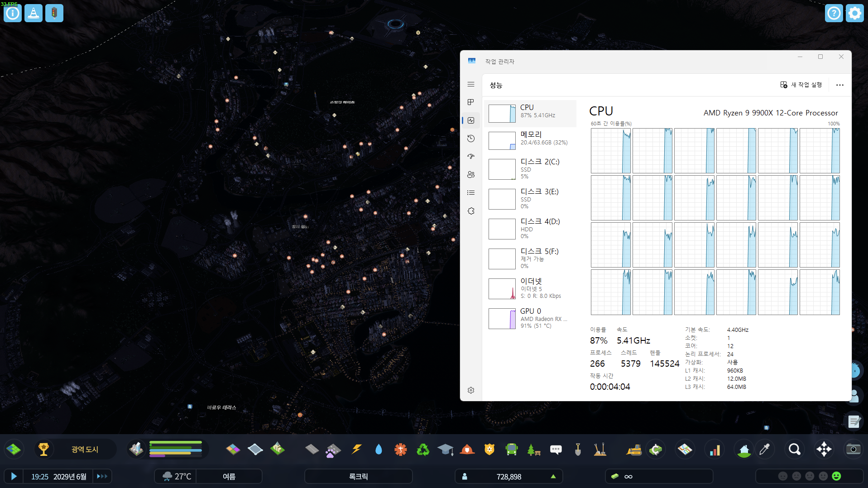Image resolution: width=868 pixels, height=488 pixels.
Task: Select 이더넷 network entry
Action: coord(530,288)
